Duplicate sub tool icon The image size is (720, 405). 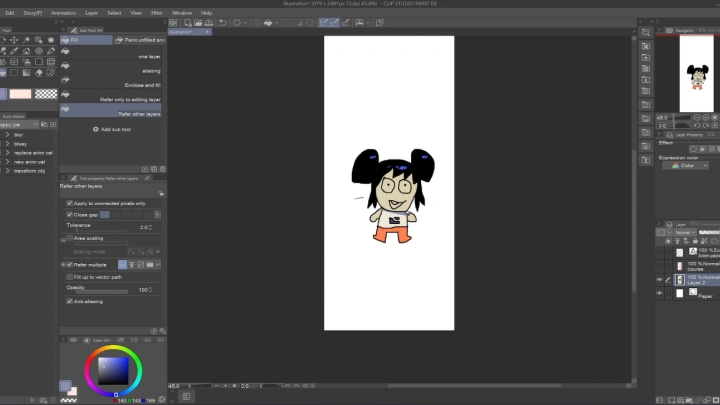coord(154,169)
